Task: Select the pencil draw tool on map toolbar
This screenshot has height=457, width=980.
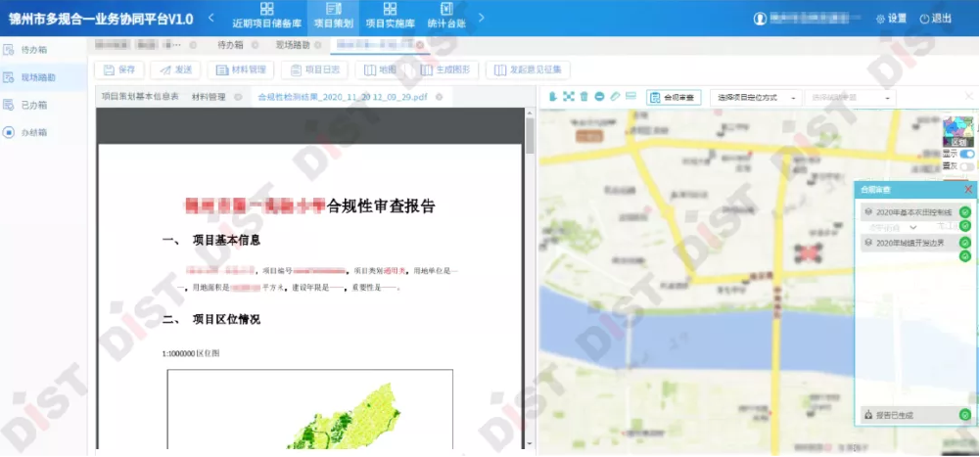Action: 615,97
